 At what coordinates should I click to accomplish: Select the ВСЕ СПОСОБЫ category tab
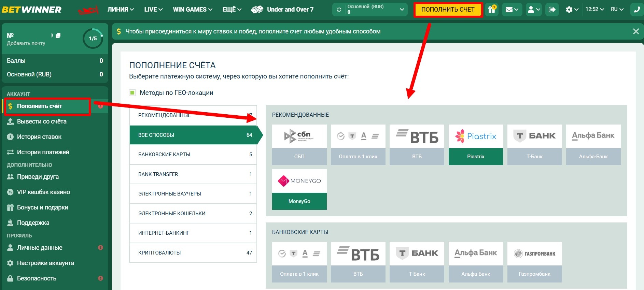click(193, 135)
